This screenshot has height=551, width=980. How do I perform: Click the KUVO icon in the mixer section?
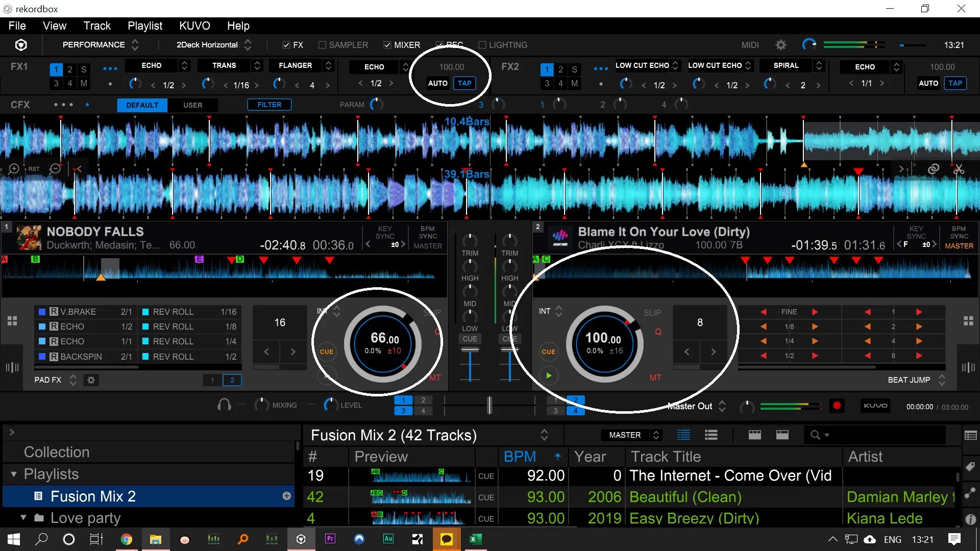pos(876,405)
